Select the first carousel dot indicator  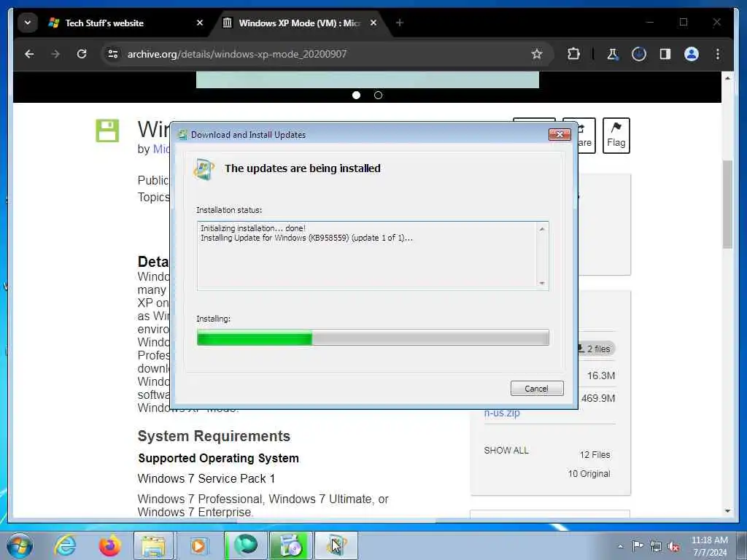click(356, 96)
